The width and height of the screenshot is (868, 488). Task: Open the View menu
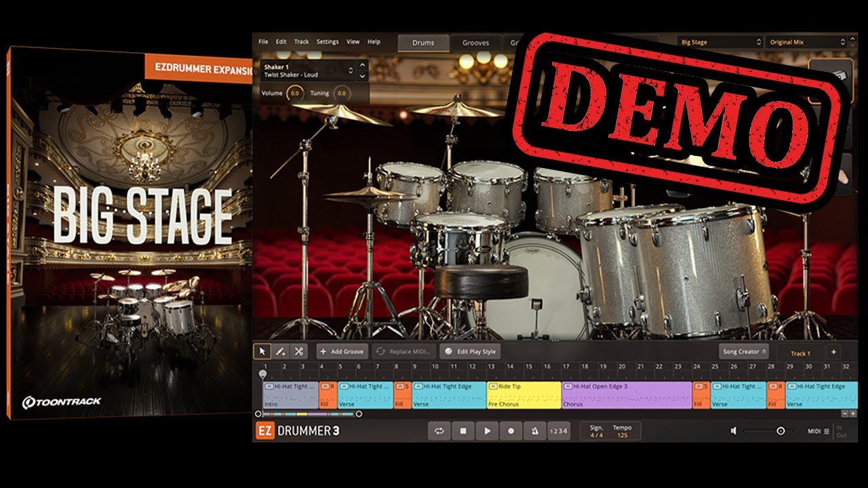353,42
